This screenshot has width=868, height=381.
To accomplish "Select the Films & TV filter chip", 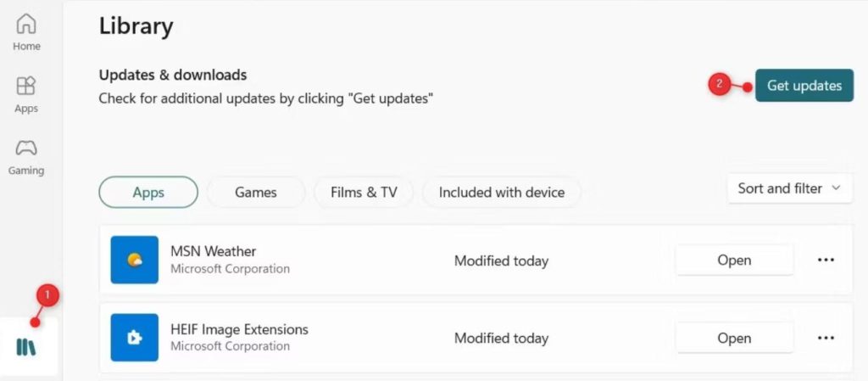I will coord(364,192).
